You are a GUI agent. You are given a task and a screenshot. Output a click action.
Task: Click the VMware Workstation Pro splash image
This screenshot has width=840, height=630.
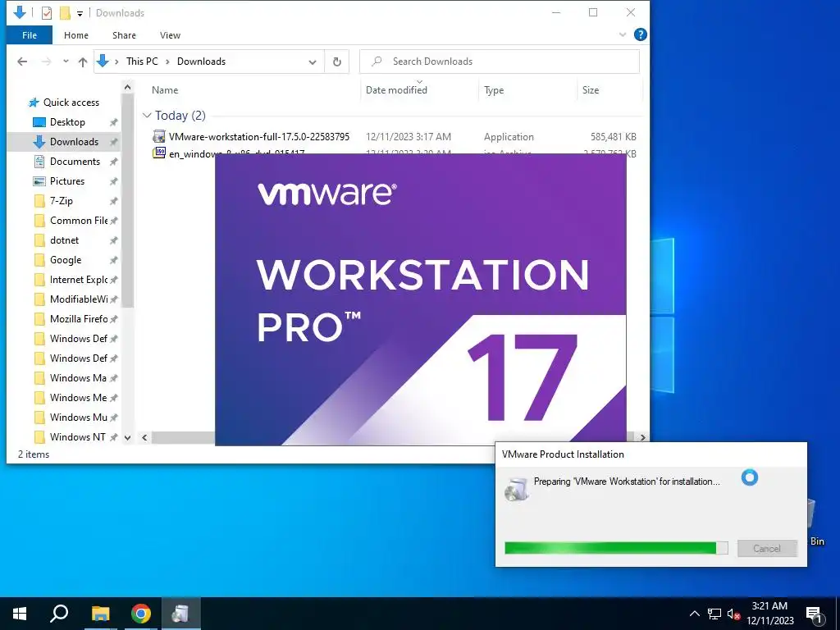pyautogui.click(x=421, y=299)
